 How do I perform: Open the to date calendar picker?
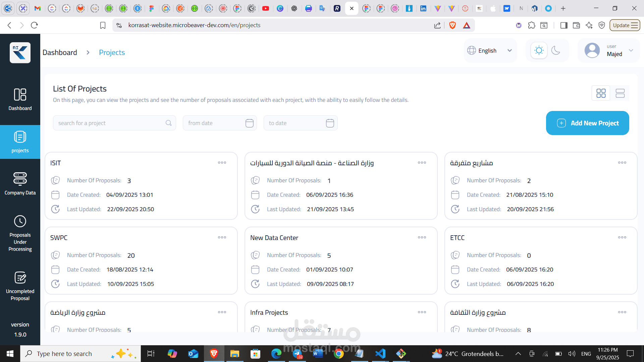[330, 123]
